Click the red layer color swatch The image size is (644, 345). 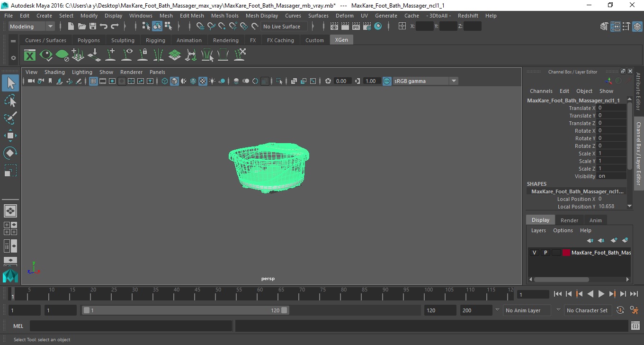click(566, 253)
